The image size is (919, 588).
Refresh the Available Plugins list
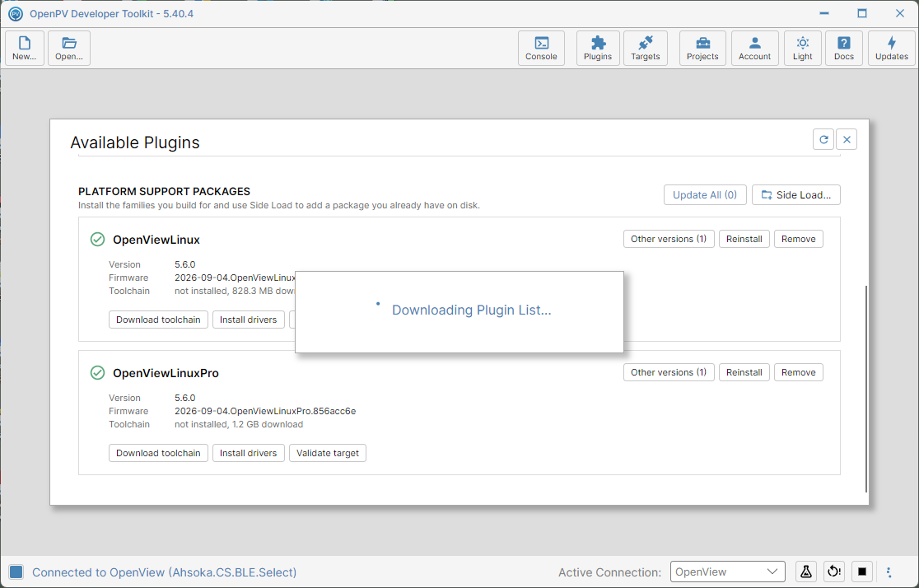823,139
